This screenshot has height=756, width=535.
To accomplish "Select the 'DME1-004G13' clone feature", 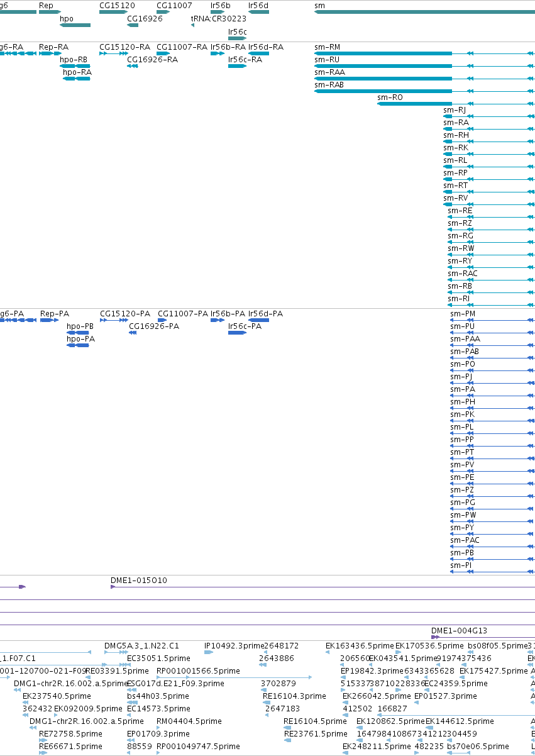I will point(459,631).
